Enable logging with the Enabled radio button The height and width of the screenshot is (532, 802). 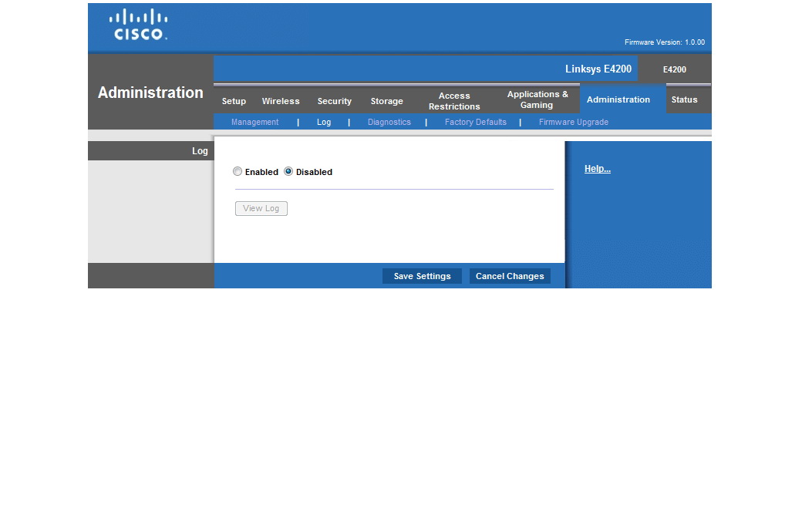pos(238,172)
